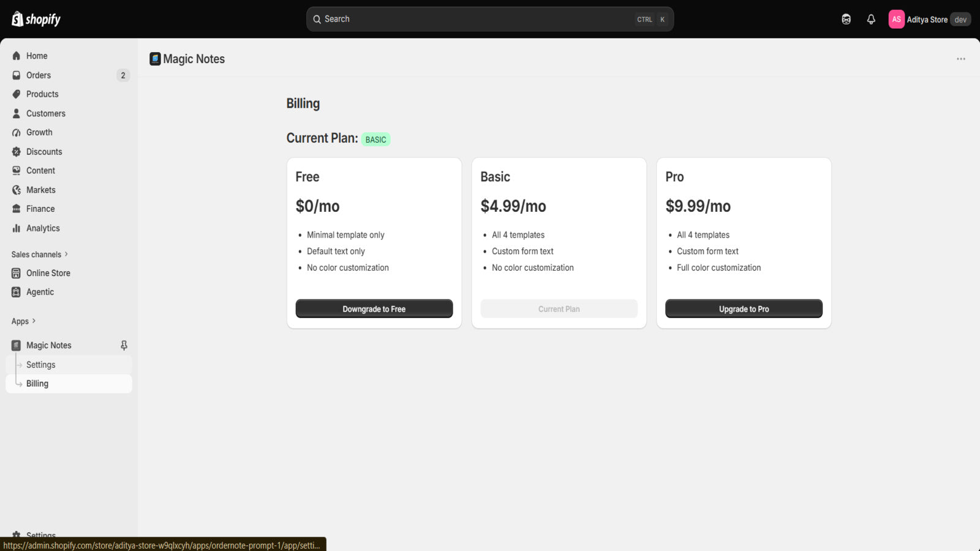Viewport: 980px width, 551px height.
Task: Click the Magic Notes sidebar app icon
Action: [x=17, y=345]
